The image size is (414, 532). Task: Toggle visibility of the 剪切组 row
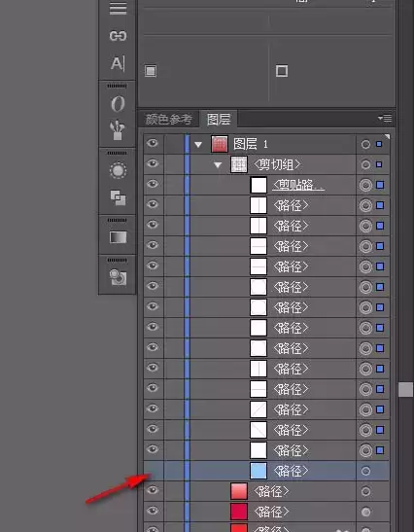pos(153,163)
